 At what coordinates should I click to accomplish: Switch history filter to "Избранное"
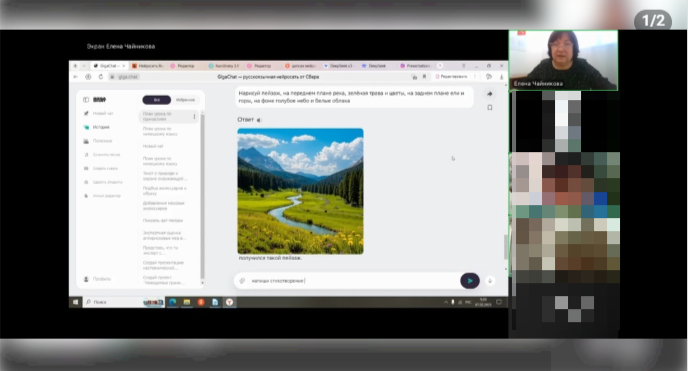click(185, 100)
